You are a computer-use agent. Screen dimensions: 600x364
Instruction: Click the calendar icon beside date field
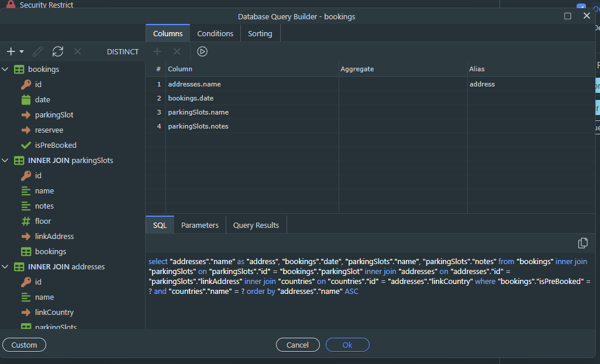[26, 100]
